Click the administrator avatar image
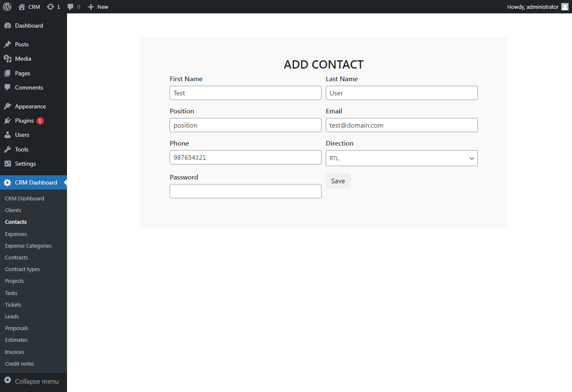 564,7
